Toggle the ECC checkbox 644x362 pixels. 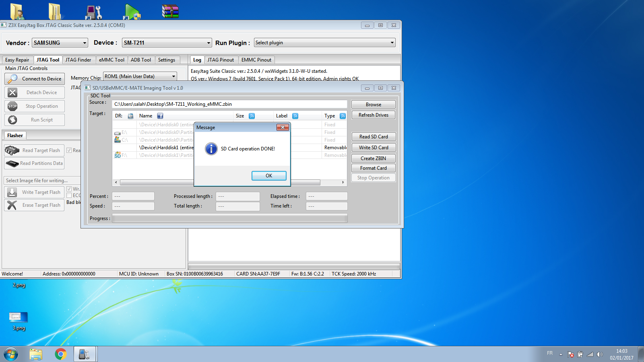(69, 195)
